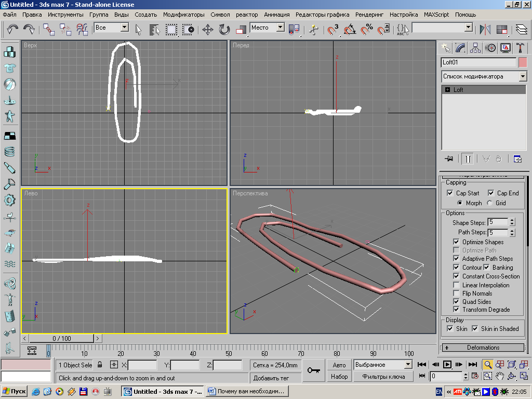Click the Set Key key icon
The width and height of the screenshot is (532, 399).
[313, 370]
